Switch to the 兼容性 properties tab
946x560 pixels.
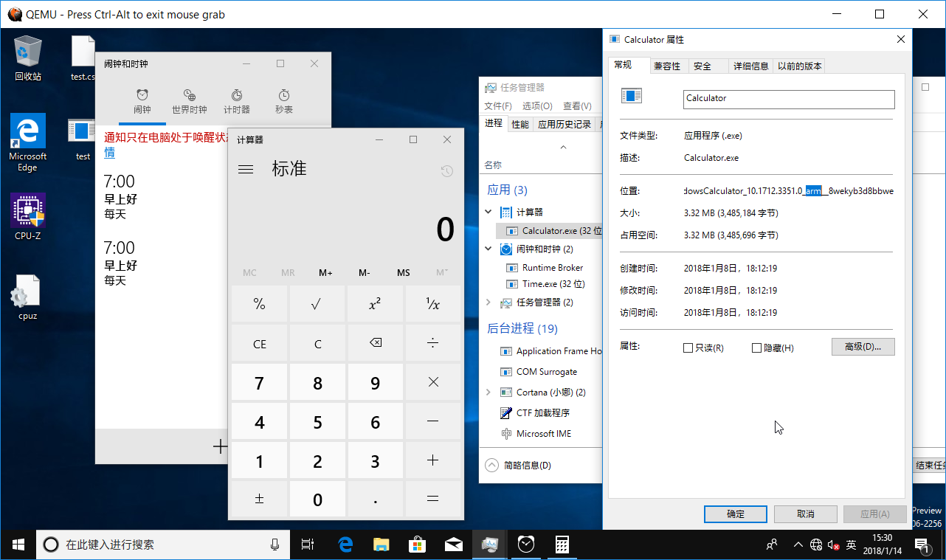click(x=667, y=65)
